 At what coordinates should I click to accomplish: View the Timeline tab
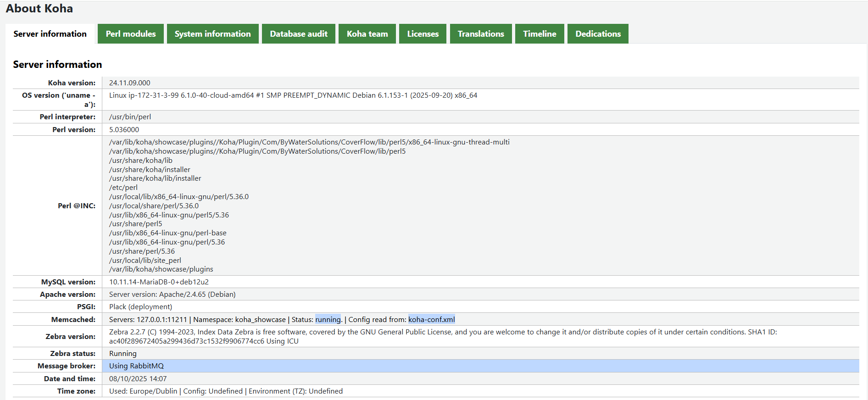540,34
